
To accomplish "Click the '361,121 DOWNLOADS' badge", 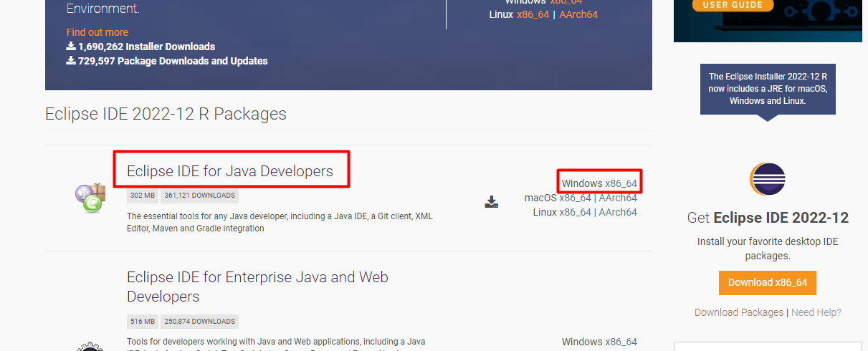I will pos(200,195).
